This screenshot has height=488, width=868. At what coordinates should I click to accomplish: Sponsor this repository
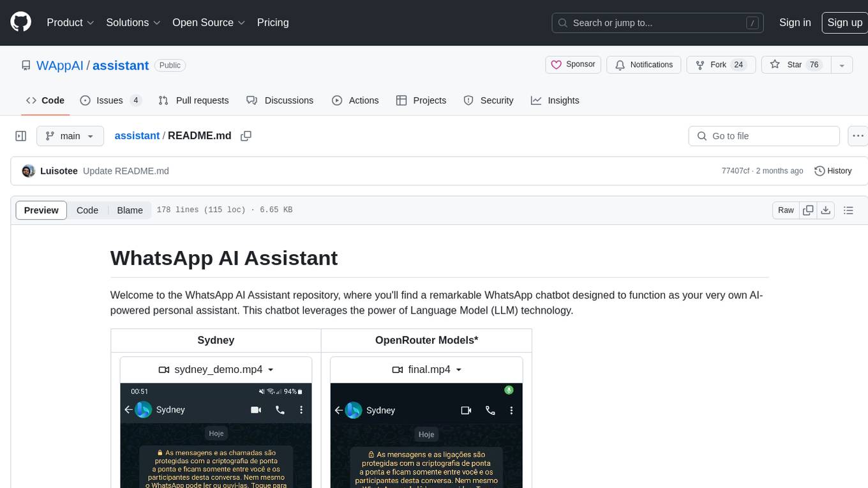[x=573, y=65]
